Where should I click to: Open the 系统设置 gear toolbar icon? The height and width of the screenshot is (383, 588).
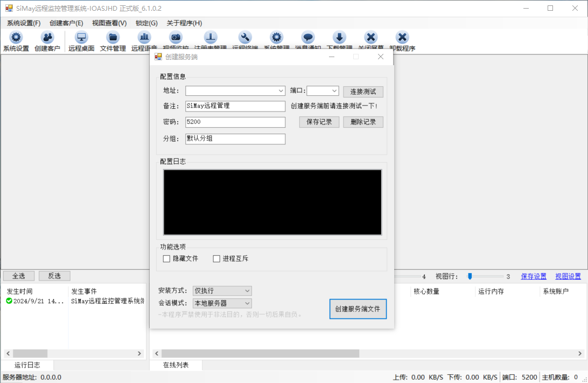(x=16, y=38)
